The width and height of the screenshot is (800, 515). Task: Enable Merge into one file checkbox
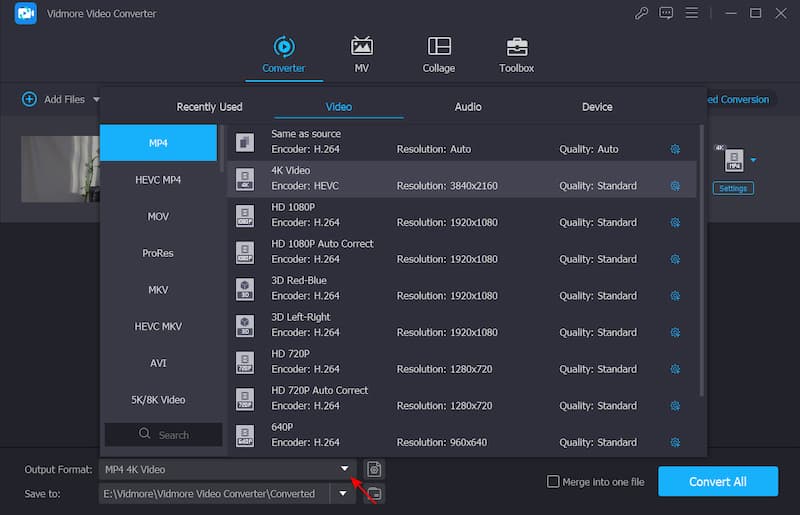click(x=553, y=482)
